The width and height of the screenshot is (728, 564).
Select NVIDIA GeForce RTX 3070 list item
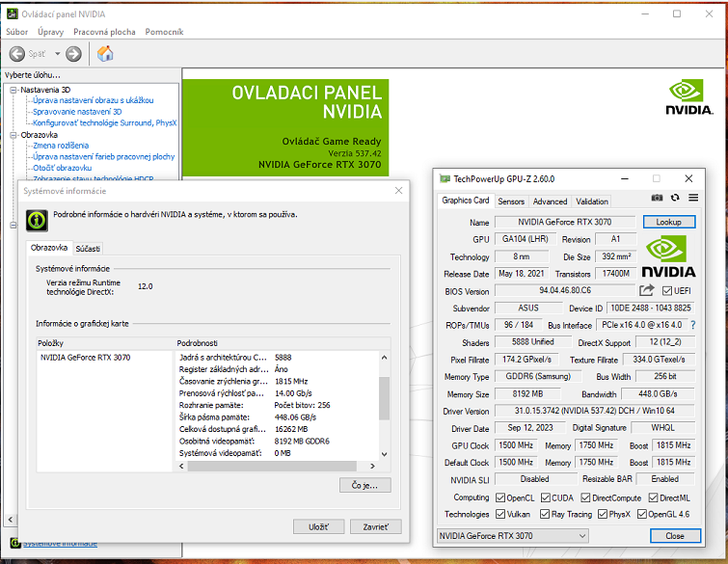pos(86,358)
